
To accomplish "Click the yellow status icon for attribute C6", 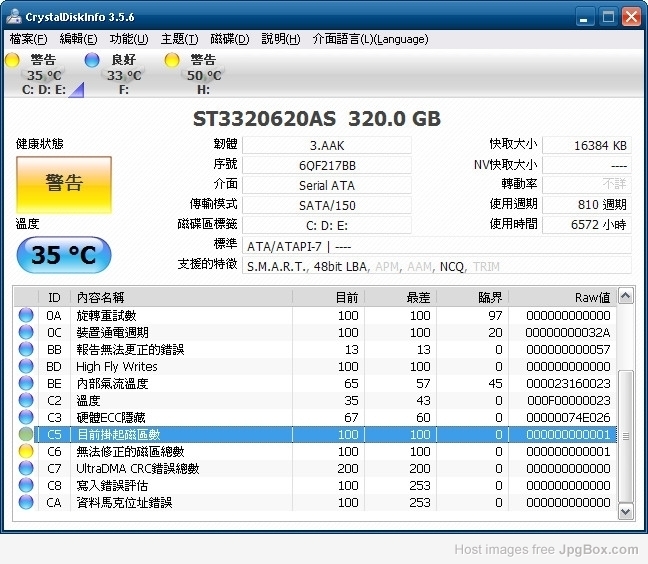I will 26,452.
